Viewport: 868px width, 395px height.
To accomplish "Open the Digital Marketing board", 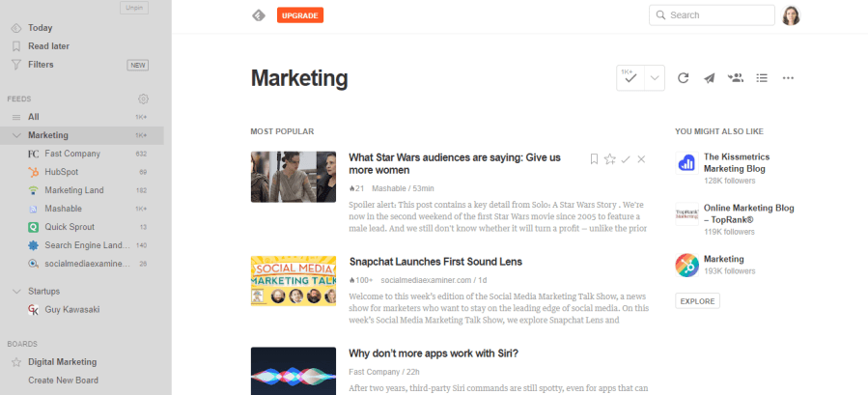I will 63,362.
